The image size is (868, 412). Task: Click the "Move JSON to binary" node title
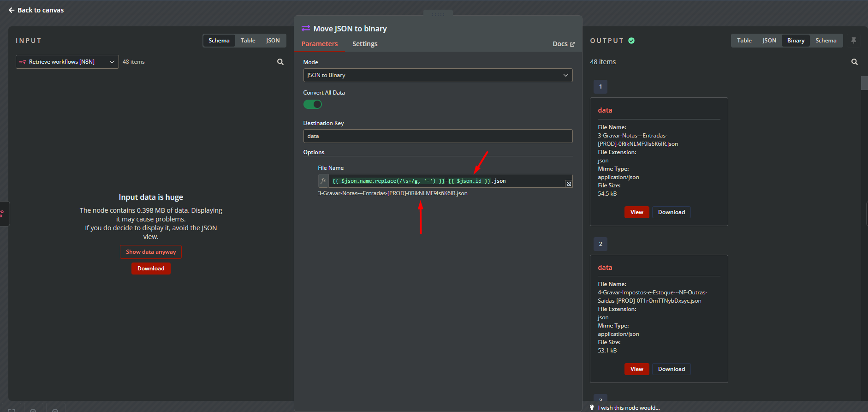[x=350, y=29]
